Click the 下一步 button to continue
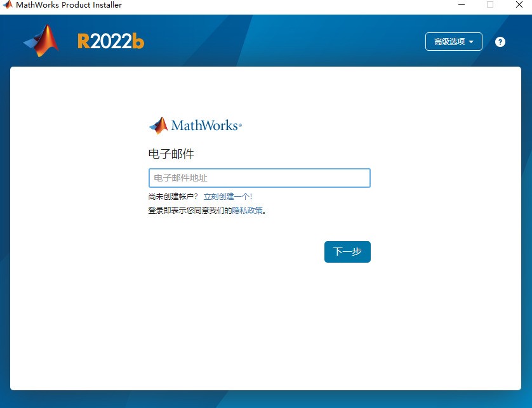 click(x=347, y=252)
